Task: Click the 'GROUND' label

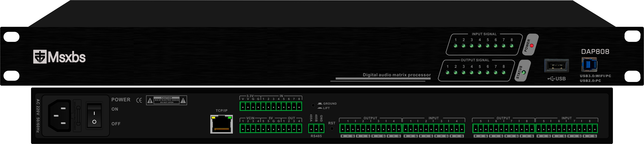Action: [x=330, y=104]
